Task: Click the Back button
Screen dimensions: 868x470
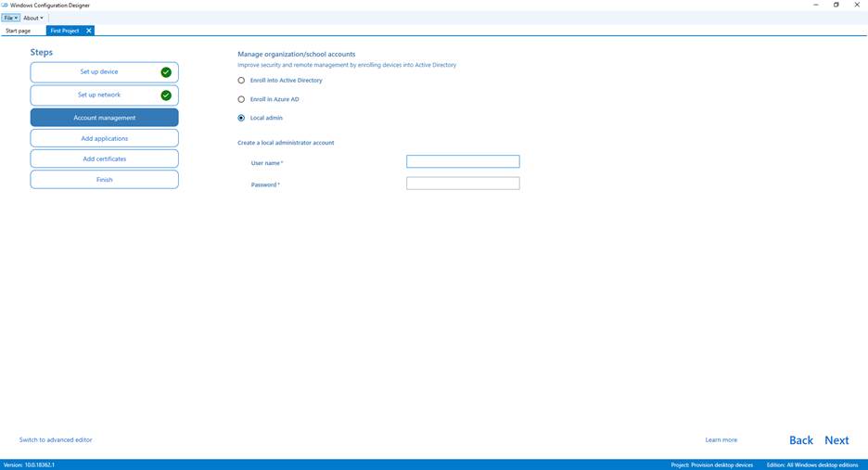Action: pyautogui.click(x=801, y=440)
